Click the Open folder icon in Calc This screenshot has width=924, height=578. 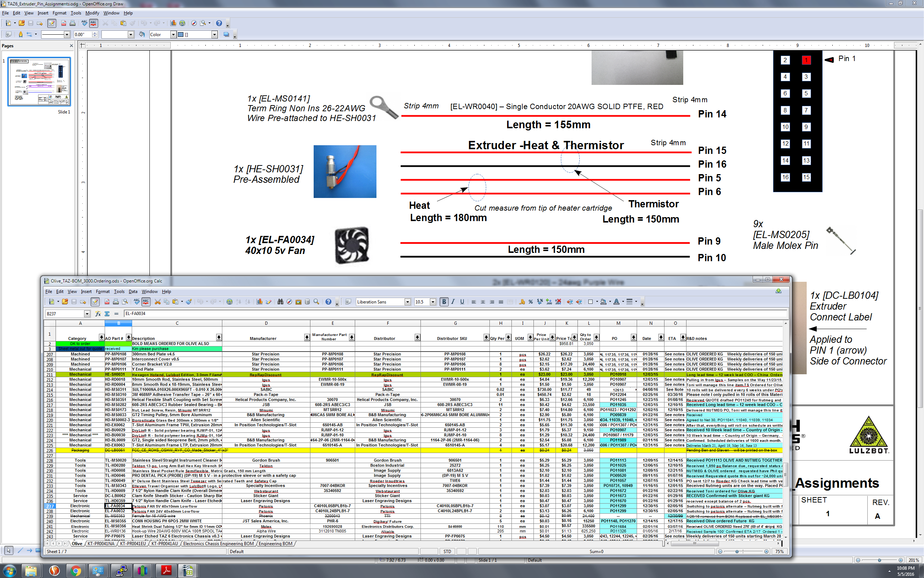pos(65,302)
